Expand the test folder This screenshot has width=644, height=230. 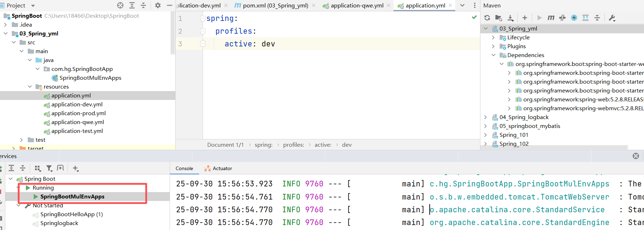click(x=21, y=140)
